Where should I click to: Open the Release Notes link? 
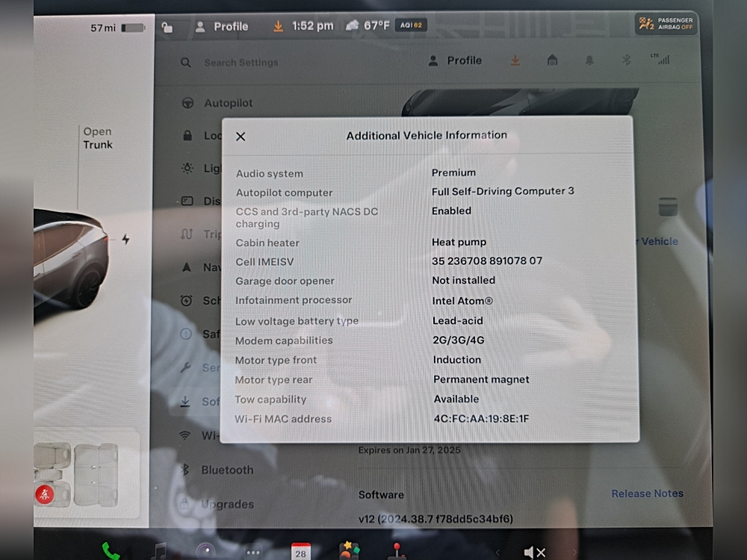coord(647,494)
